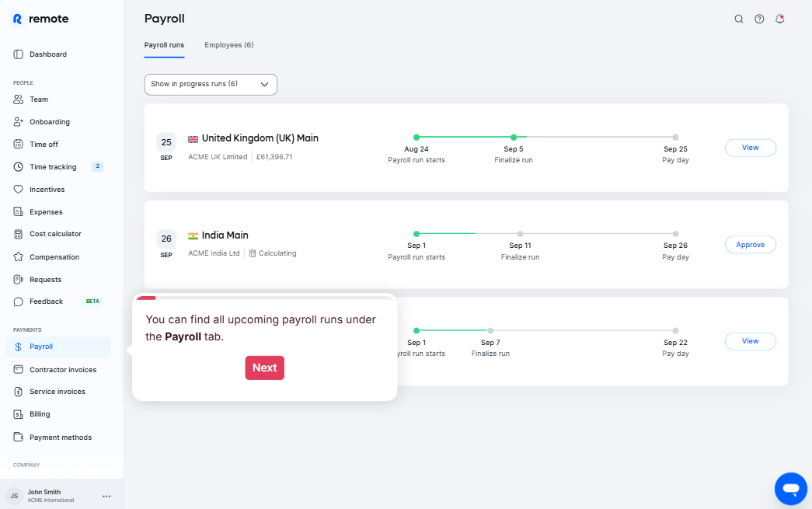View the United Kingdom (UK) Main run
812x509 pixels.
(x=750, y=148)
